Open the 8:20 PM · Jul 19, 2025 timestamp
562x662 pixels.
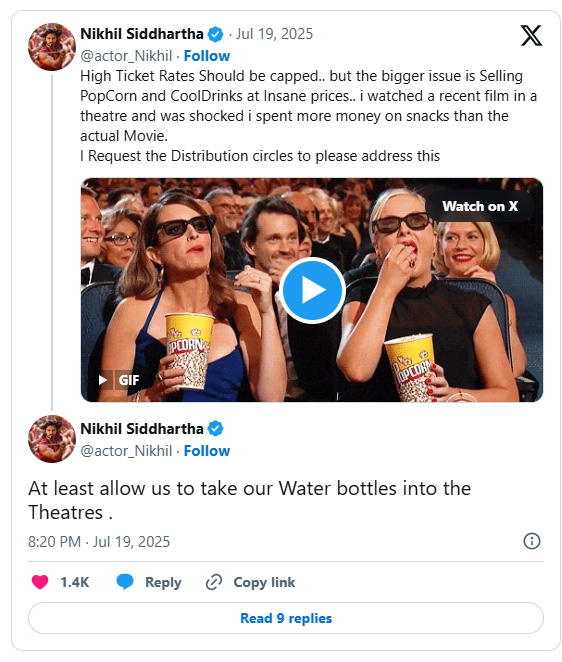point(99,542)
